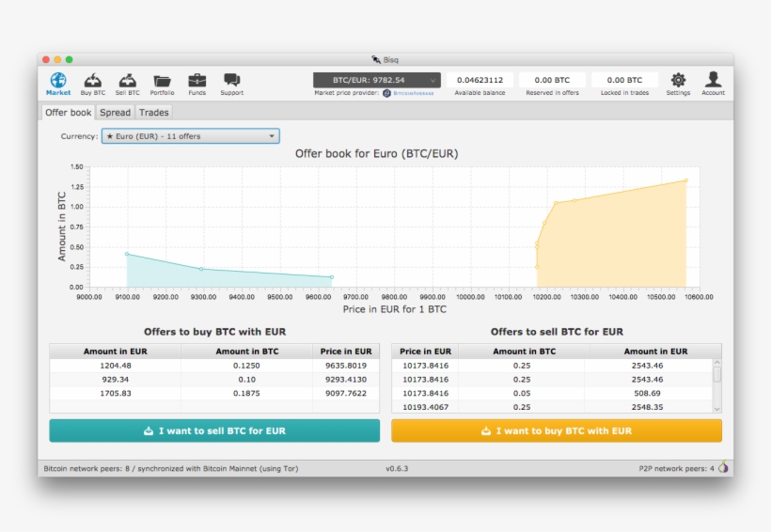
Task: Select the buy offer priced 9635.8019
Action: coord(346,366)
